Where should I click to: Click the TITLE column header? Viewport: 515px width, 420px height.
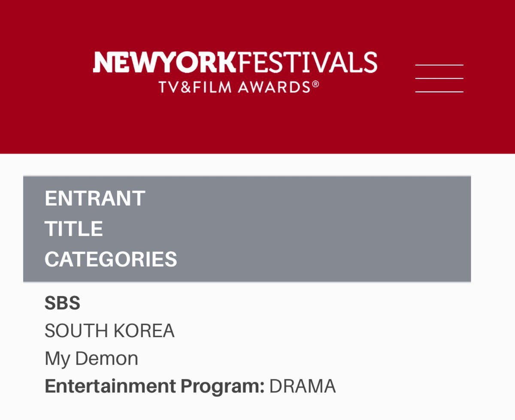click(74, 229)
